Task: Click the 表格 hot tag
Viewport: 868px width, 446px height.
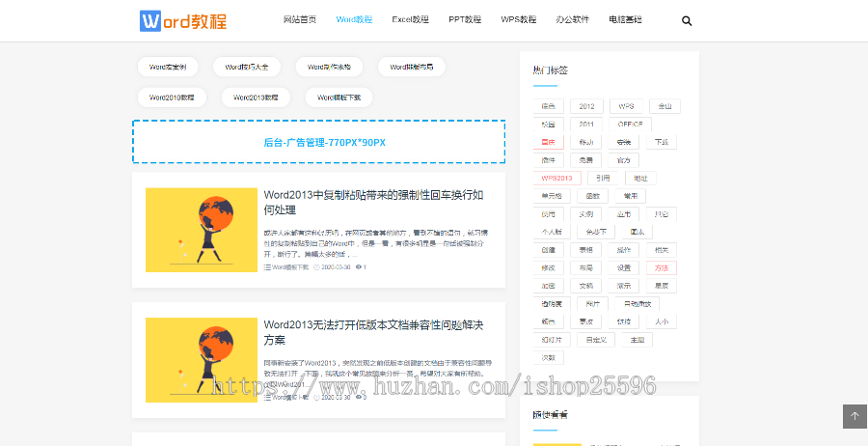Action: 585,250
